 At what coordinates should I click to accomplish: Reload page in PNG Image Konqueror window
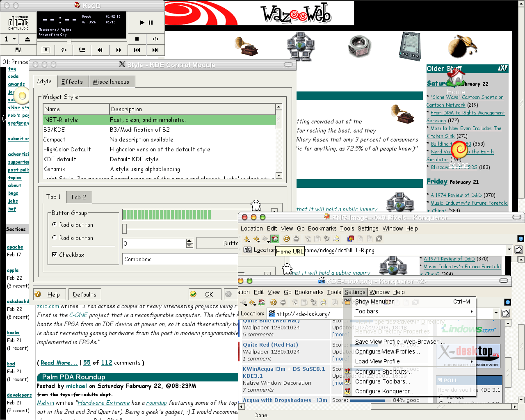(x=286, y=239)
